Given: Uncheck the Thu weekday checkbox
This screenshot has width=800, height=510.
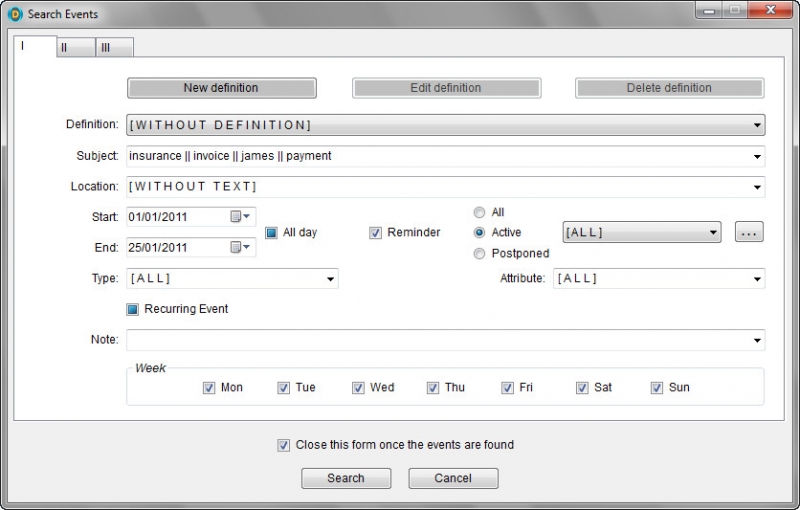Looking at the screenshot, I should (433, 388).
